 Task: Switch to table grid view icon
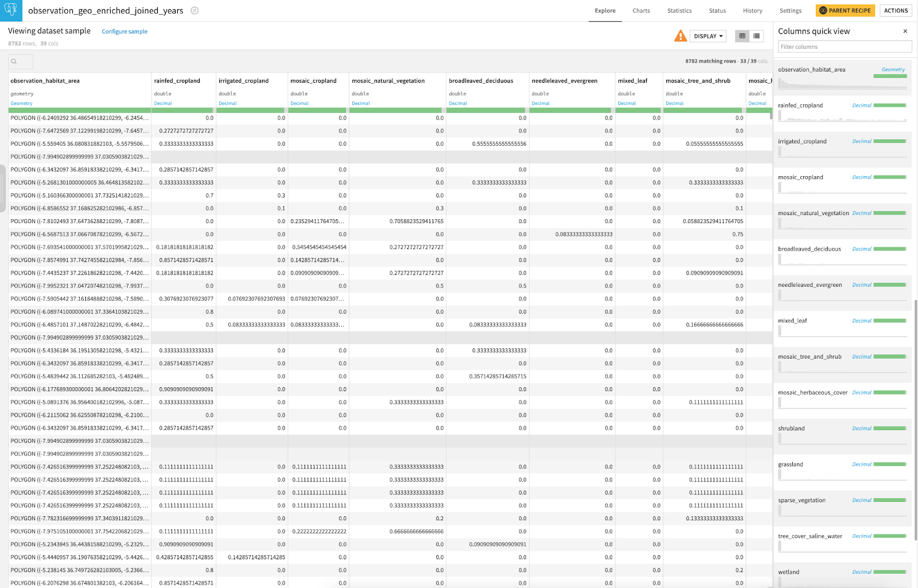pos(742,36)
